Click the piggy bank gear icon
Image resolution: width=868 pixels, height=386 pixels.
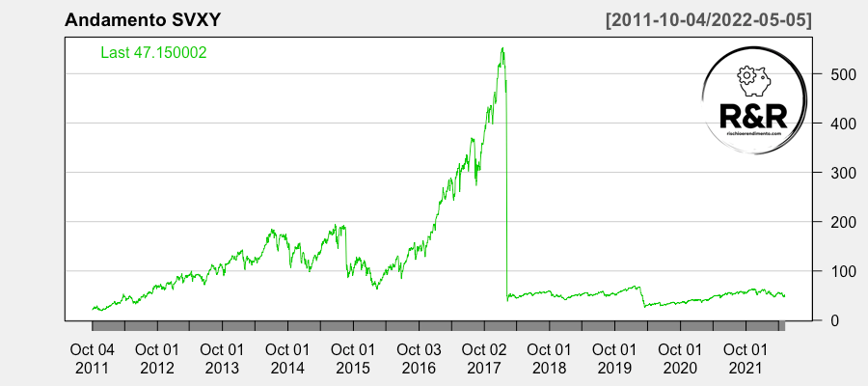[752, 77]
